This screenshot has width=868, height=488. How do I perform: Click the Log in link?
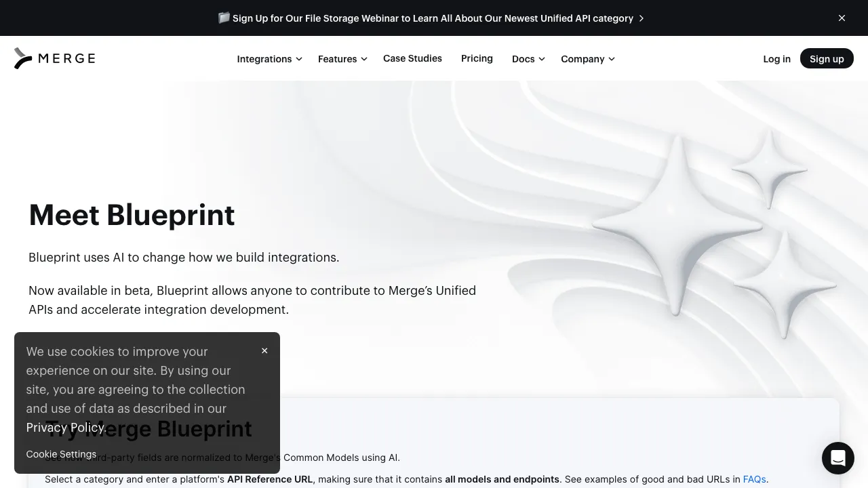pyautogui.click(x=776, y=59)
